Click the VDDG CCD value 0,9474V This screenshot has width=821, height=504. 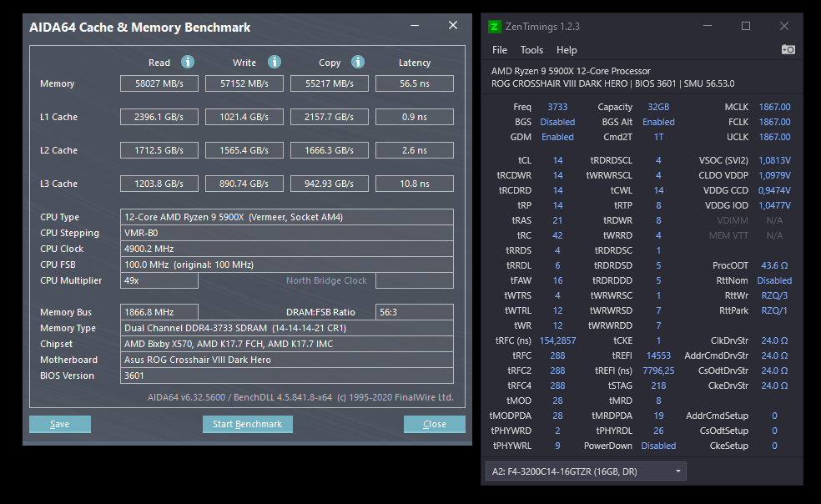774,190
